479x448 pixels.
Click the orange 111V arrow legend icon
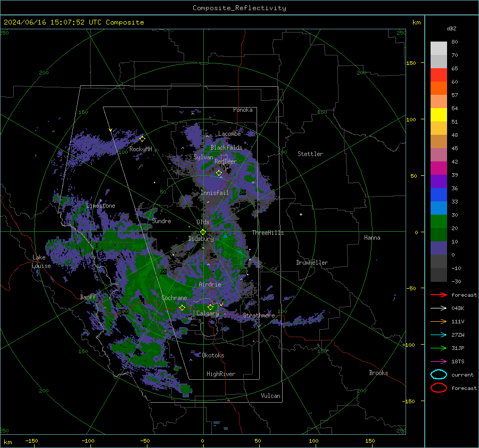click(439, 321)
